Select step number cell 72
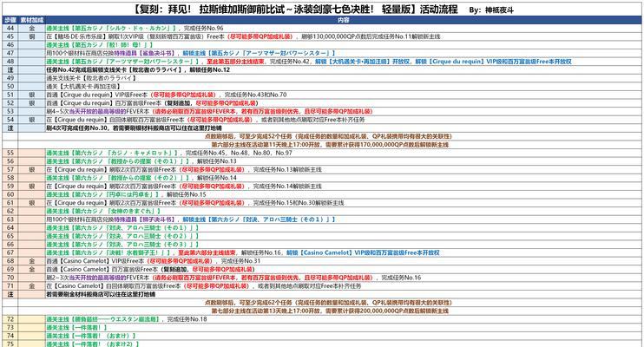Image resolution: width=644 pixels, height=347 pixels. [x=10, y=319]
